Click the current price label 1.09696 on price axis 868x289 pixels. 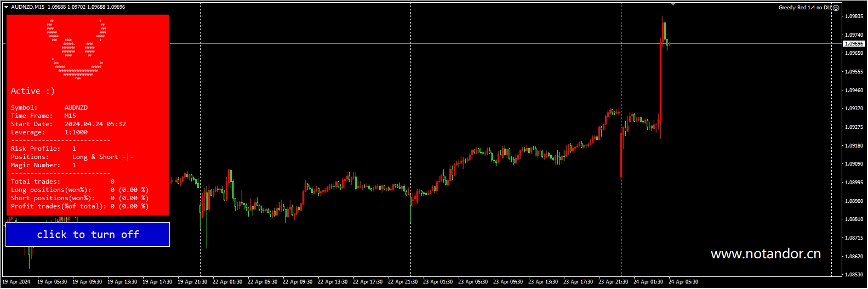[854, 44]
